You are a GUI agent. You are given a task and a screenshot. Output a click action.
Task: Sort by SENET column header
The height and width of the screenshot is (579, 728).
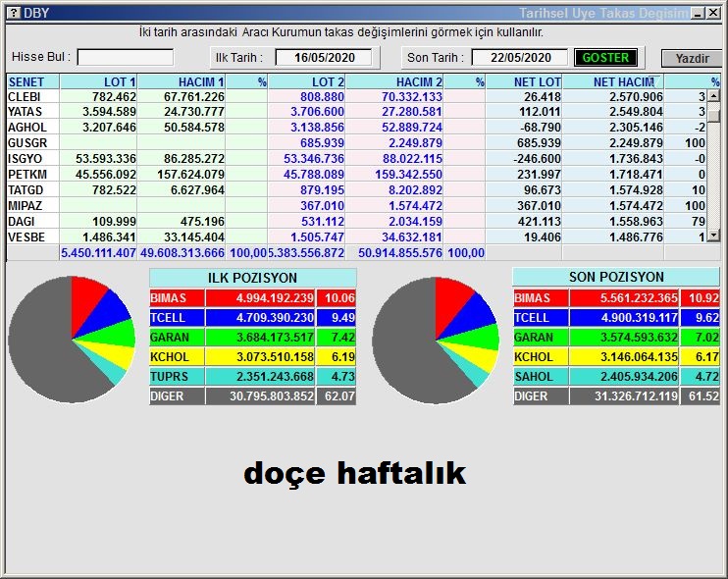32,82
